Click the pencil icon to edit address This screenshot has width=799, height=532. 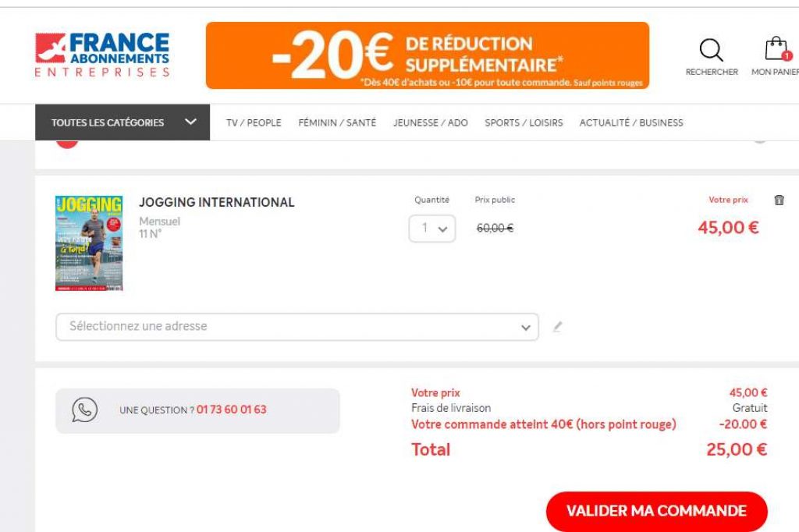[557, 327]
